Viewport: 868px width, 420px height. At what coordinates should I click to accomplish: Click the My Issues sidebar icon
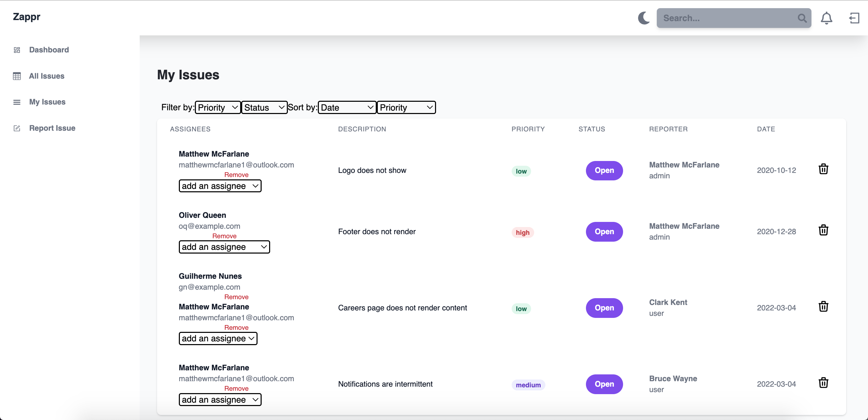click(x=16, y=102)
